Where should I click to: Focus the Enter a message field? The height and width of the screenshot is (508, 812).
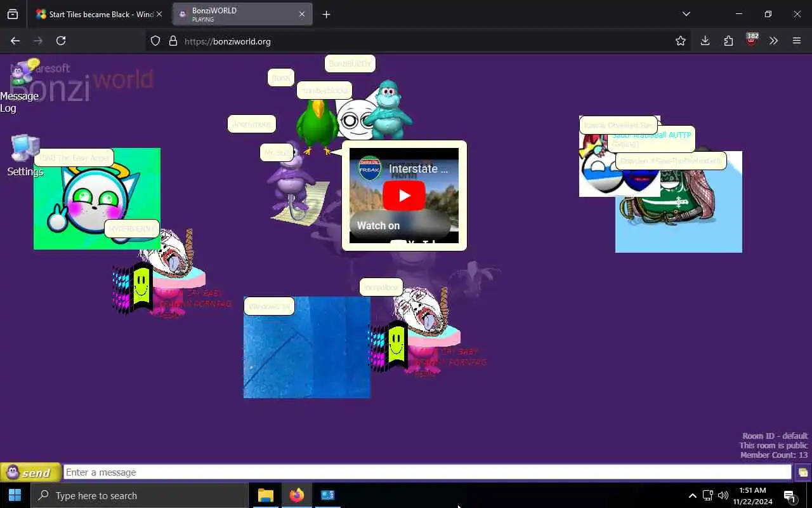tap(428, 472)
